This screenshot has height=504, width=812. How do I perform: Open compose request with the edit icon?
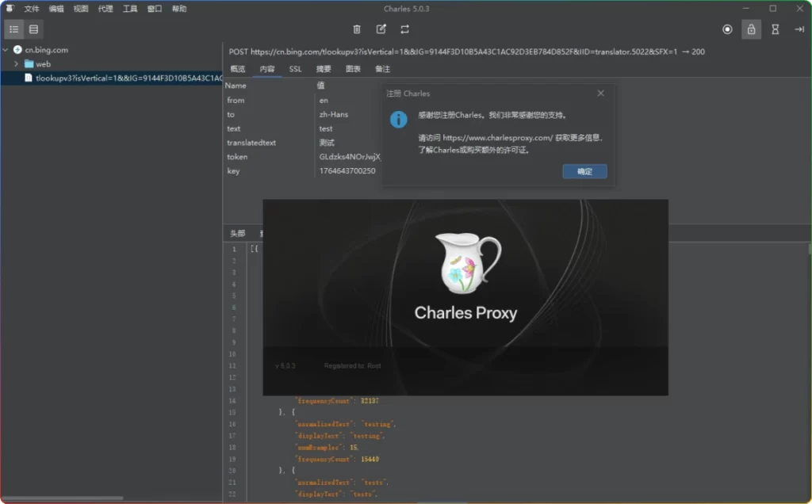click(x=381, y=29)
